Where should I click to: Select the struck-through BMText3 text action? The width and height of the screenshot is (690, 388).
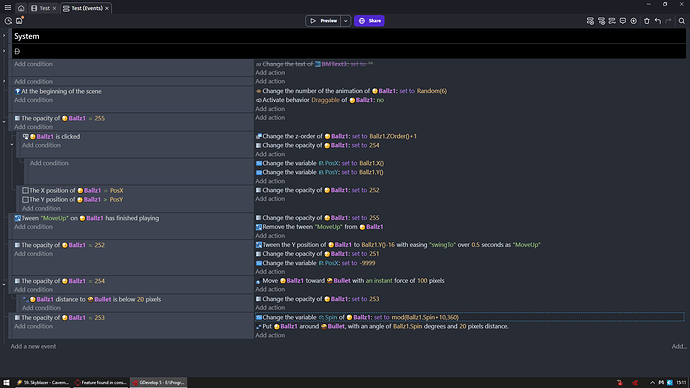click(x=314, y=64)
